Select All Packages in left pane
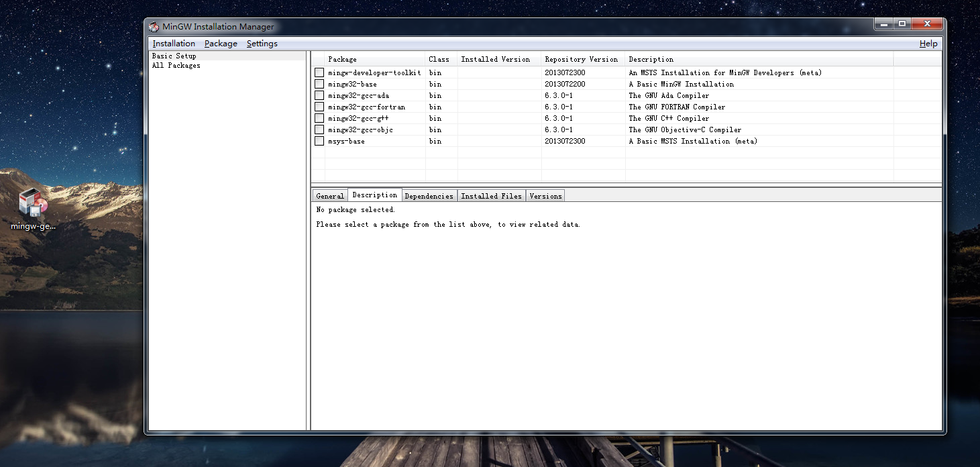Screen dimensions: 980x467 176,66
